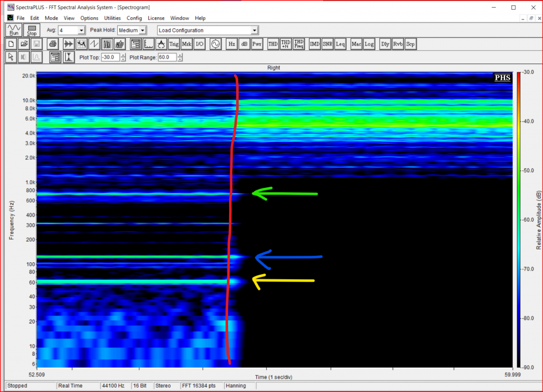Open the time series view icon
The height and width of the screenshot is (392, 543).
(x=68, y=44)
